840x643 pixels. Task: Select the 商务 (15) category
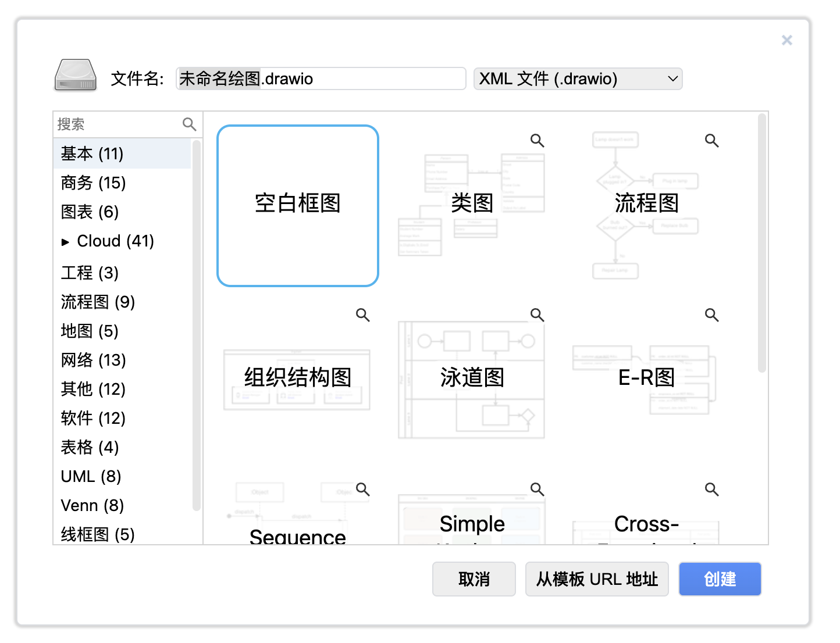point(92,183)
